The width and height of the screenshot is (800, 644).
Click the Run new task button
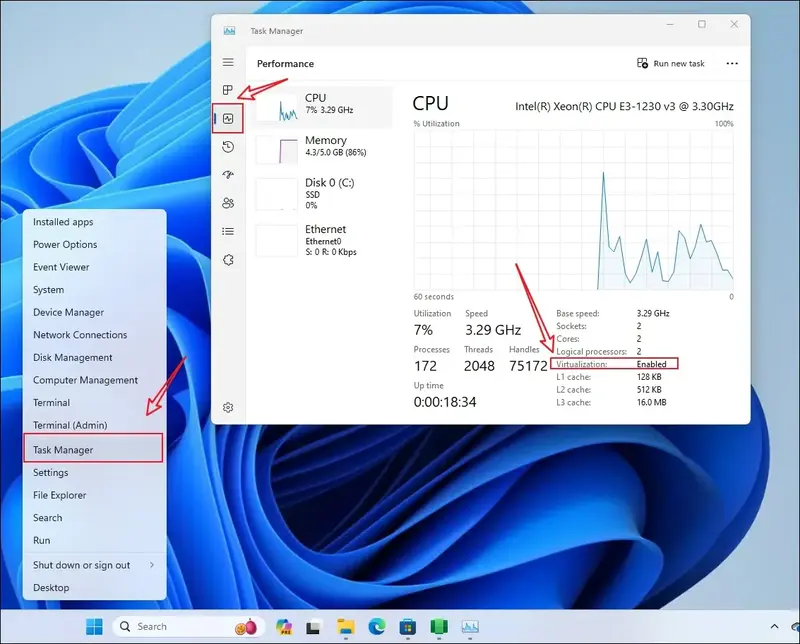671,63
